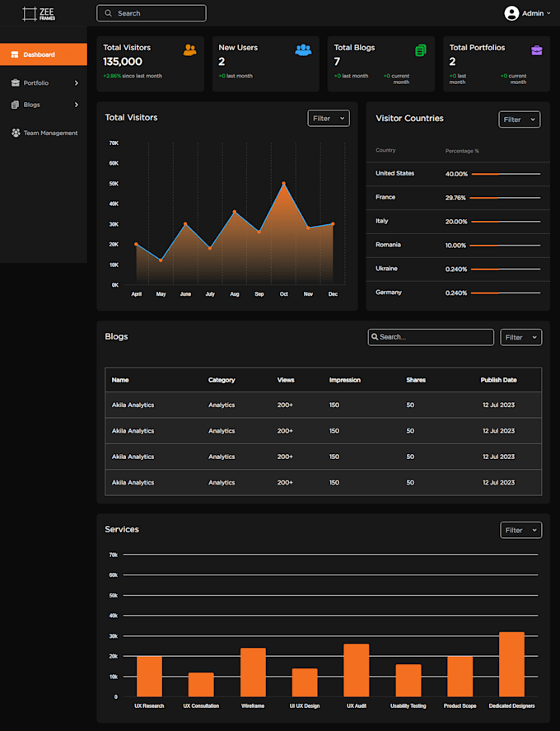Click the Romania percentage progress bar
The width and height of the screenshot is (560, 731).
pos(506,246)
